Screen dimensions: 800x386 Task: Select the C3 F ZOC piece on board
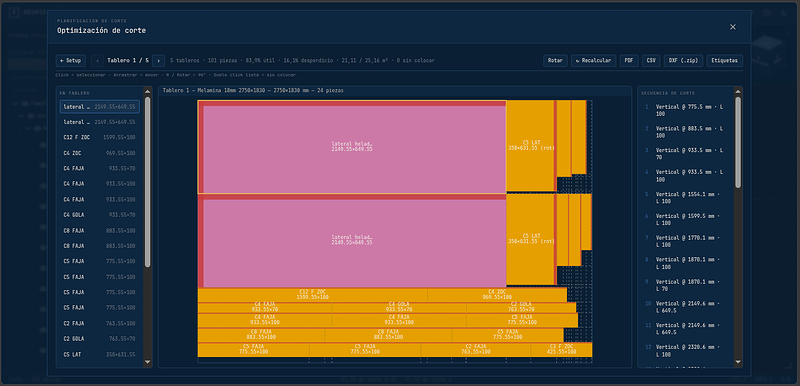coord(561,350)
